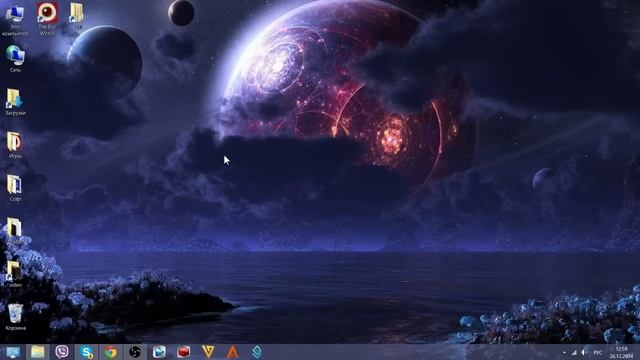Open the 'Этот компьютер' desktop icon

pyautogui.click(x=15, y=20)
